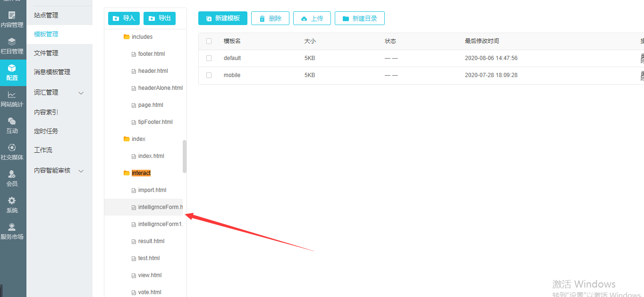Select 模板管理 menu item
The image size is (644, 297).
pyautogui.click(x=59, y=34)
